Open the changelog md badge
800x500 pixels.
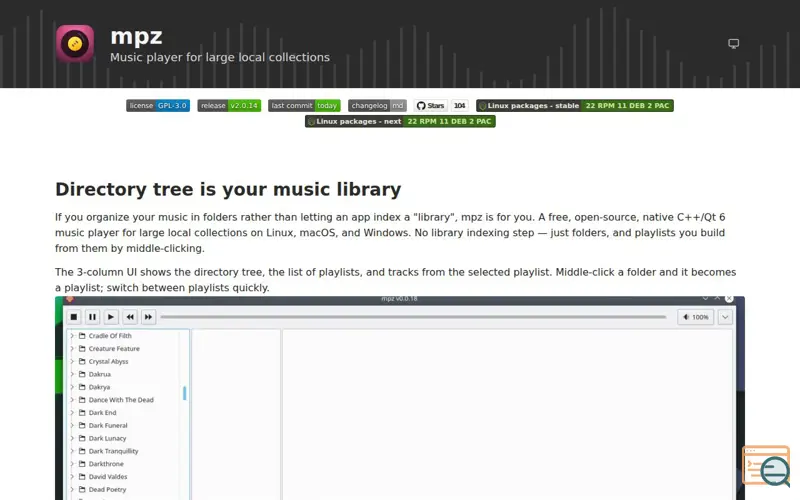point(377,106)
